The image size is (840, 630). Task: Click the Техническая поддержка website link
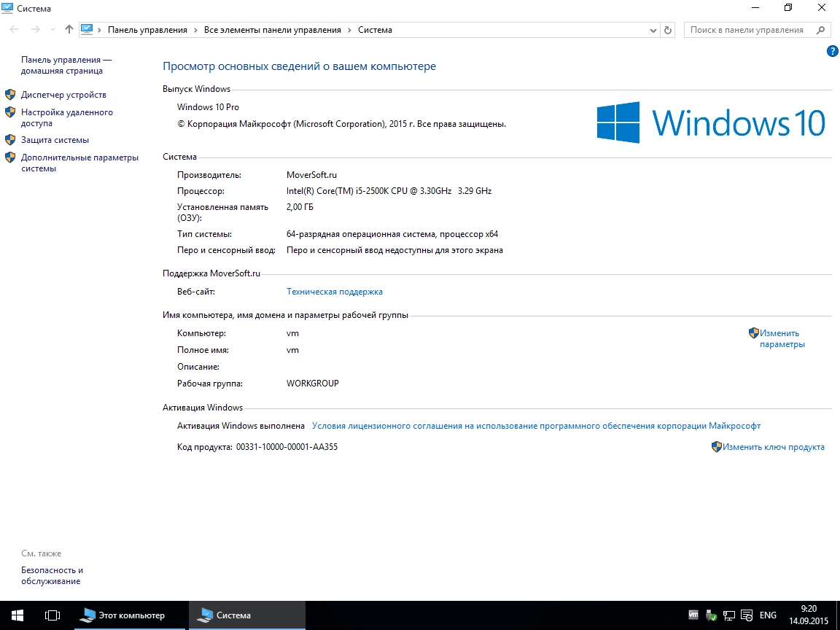click(x=334, y=292)
